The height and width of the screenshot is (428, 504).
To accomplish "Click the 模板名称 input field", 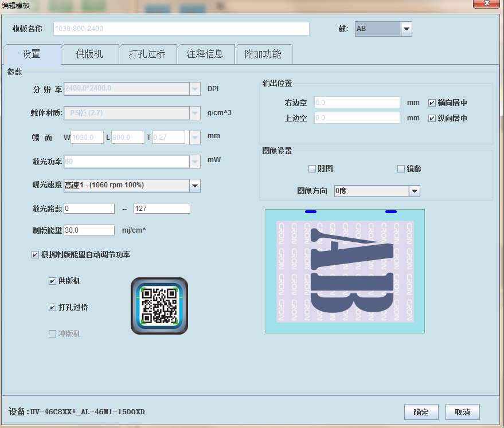I will pyautogui.click(x=181, y=29).
